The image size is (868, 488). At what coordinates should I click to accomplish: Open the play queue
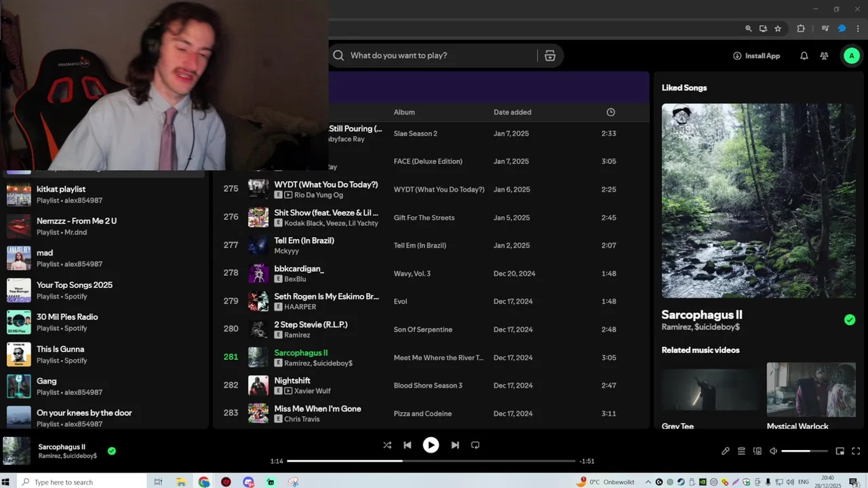pos(741,451)
